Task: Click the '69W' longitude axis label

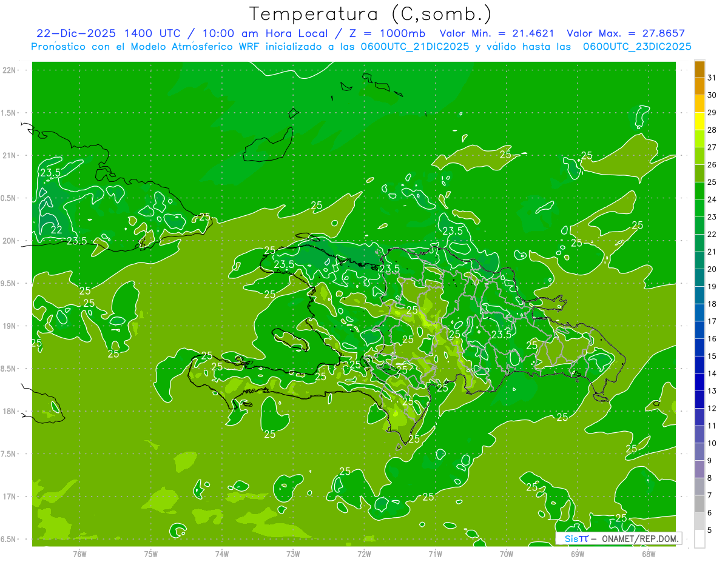Action: (578, 554)
